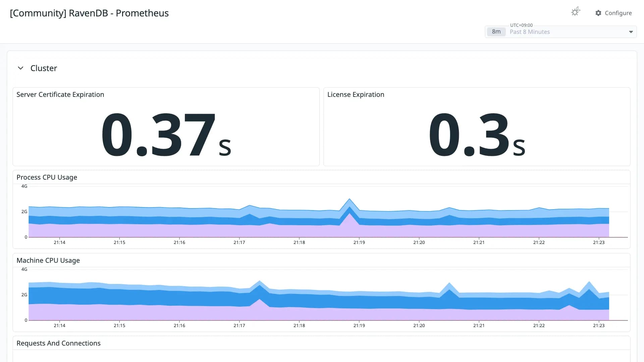Click the 21:18 label under Process CPU Usage
The image size is (644, 362).
[x=299, y=242]
